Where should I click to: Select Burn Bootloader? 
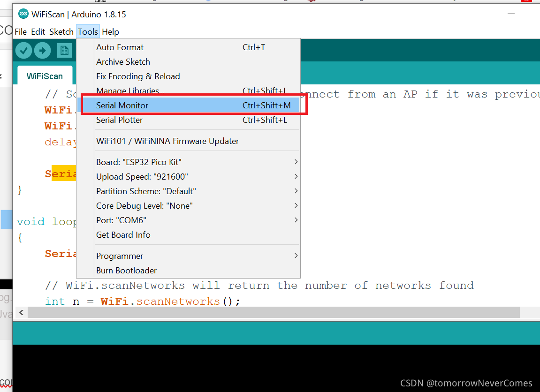(189, 271)
